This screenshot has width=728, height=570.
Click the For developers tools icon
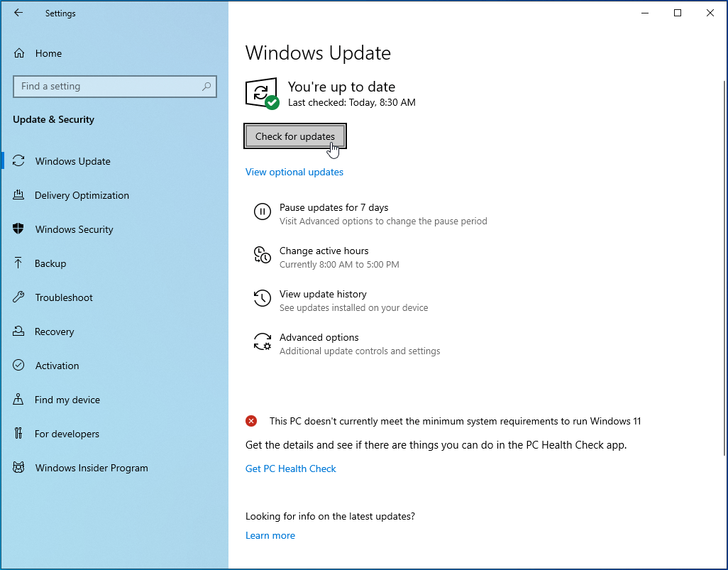[18, 434]
